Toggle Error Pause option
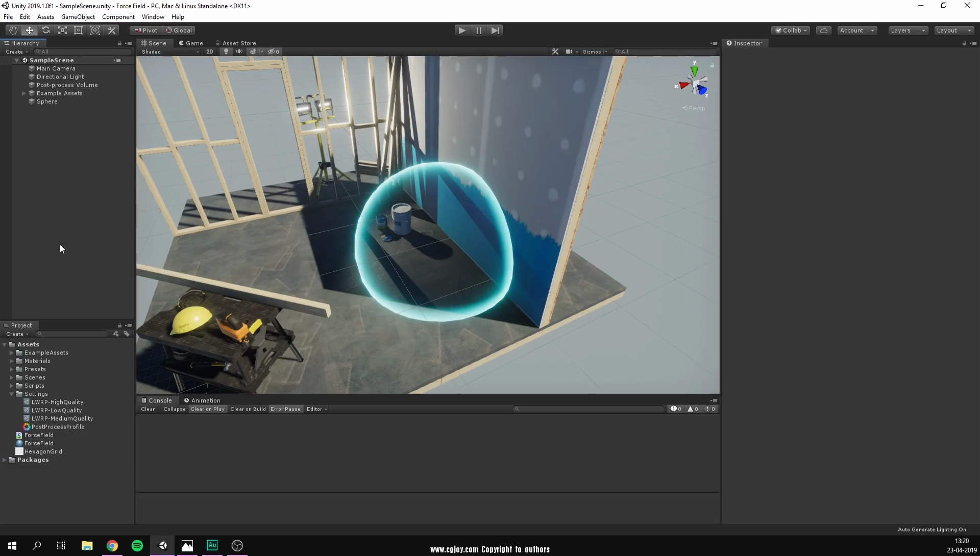Image resolution: width=980 pixels, height=556 pixels. click(x=285, y=409)
